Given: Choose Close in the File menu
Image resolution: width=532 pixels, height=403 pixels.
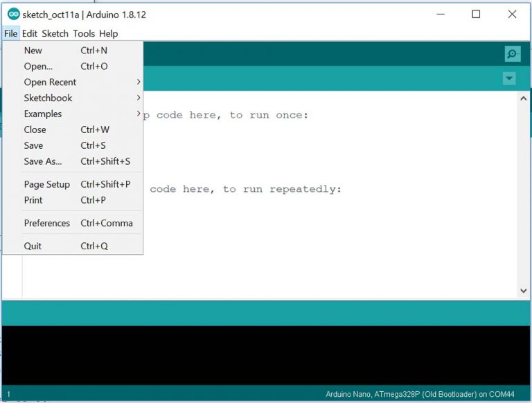Looking at the screenshot, I should (x=73, y=129).
